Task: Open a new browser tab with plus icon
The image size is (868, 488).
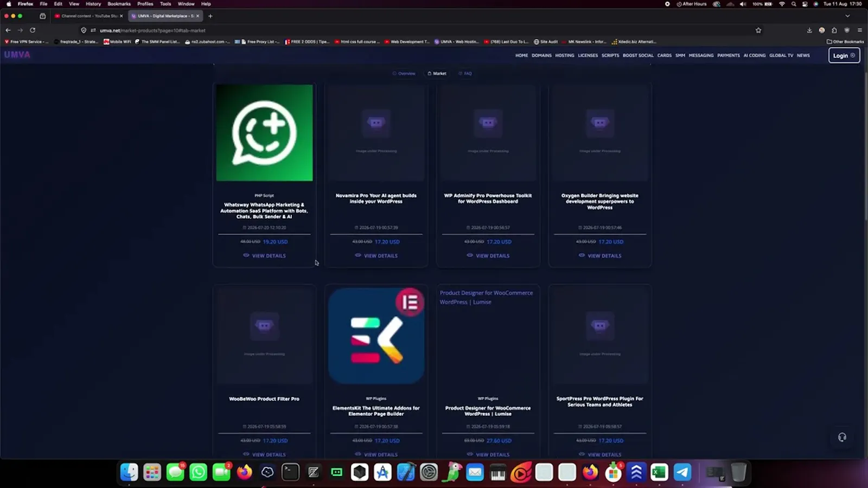Action: click(210, 16)
